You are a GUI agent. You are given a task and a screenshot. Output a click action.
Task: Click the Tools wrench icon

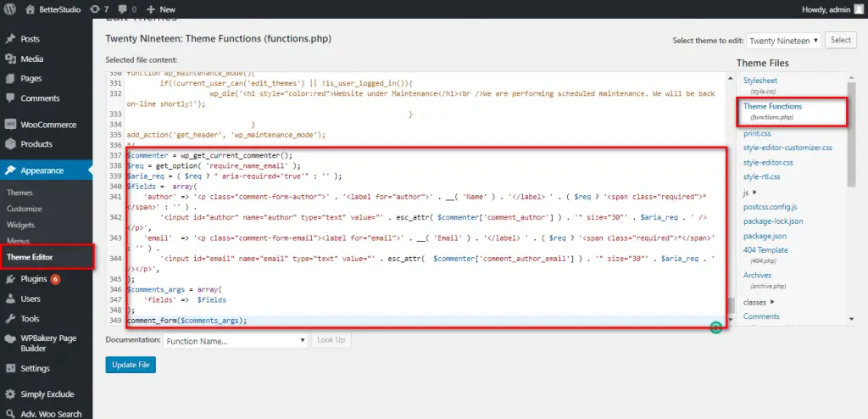click(10, 319)
